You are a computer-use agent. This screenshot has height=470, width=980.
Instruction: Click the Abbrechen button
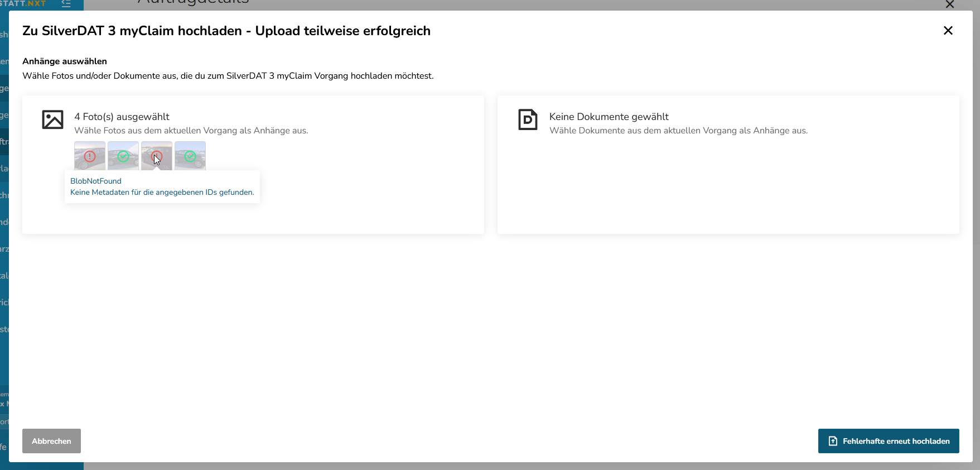point(51,441)
